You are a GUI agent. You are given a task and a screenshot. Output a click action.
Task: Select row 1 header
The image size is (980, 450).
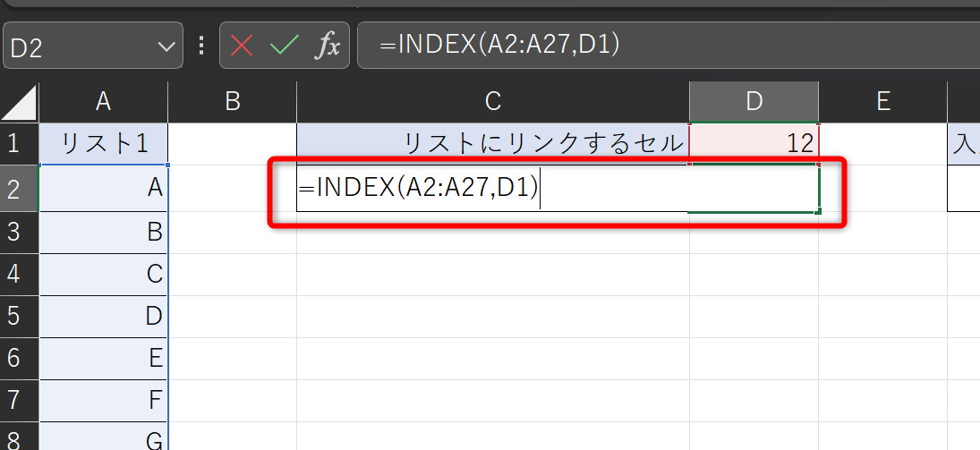(13, 143)
